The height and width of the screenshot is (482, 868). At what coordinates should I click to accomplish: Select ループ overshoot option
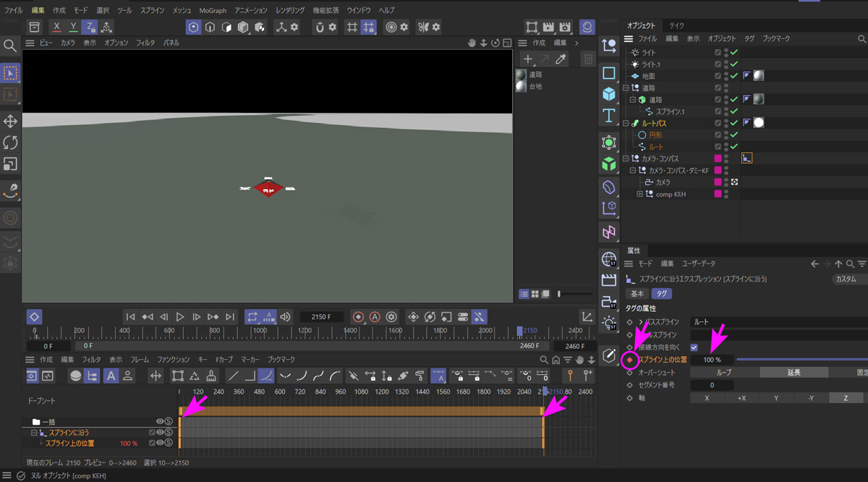(723, 373)
